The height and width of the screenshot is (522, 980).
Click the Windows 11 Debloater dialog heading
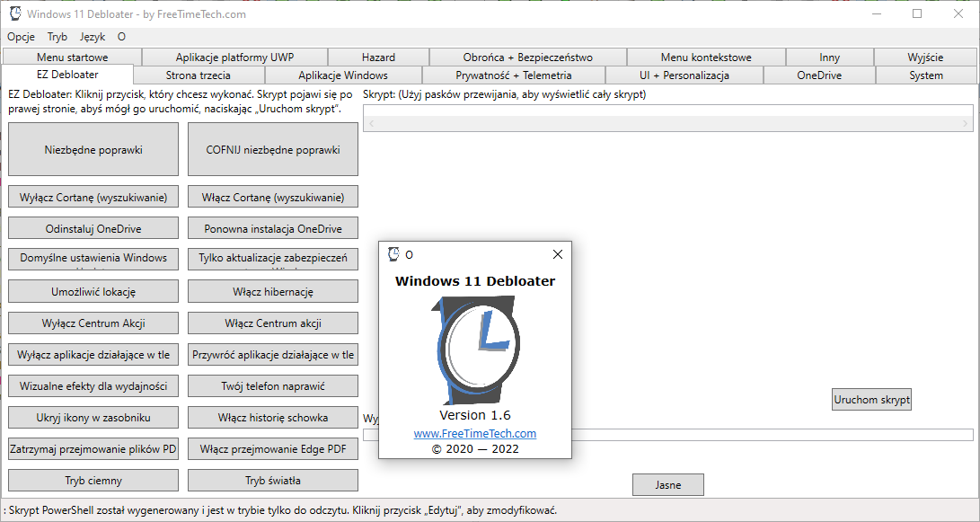coord(475,280)
